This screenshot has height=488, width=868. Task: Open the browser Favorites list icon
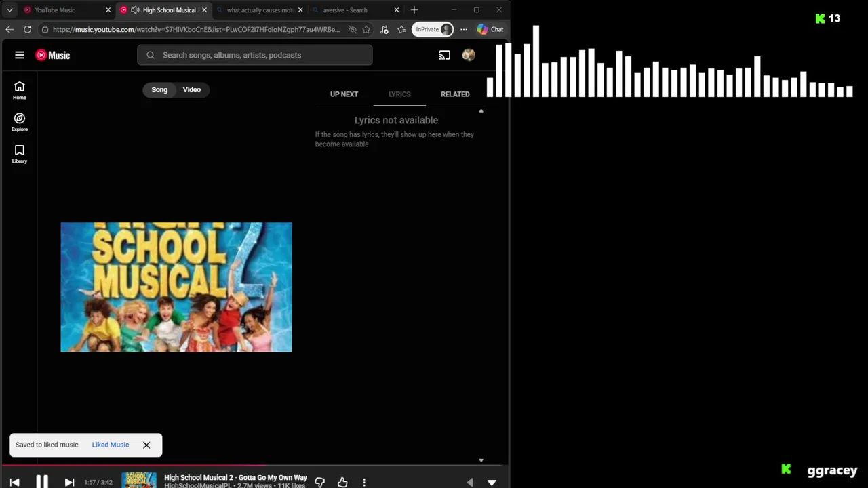[x=401, y=29]
